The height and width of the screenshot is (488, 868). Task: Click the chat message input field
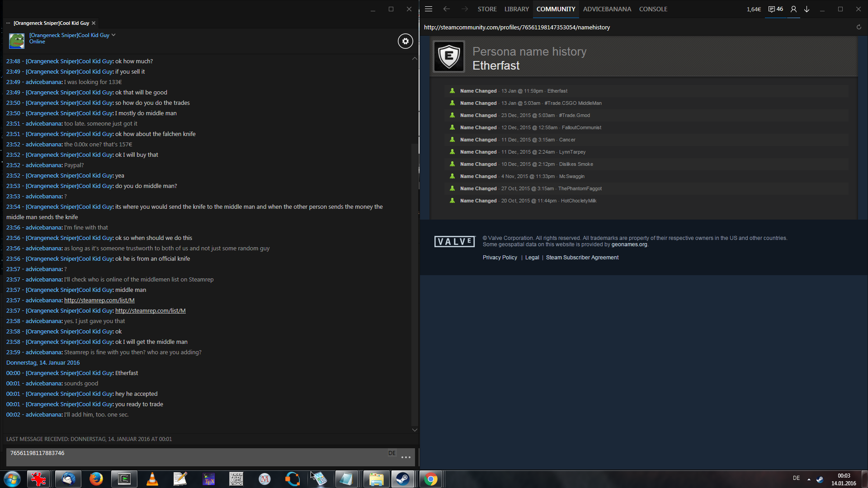pos(194,456)
